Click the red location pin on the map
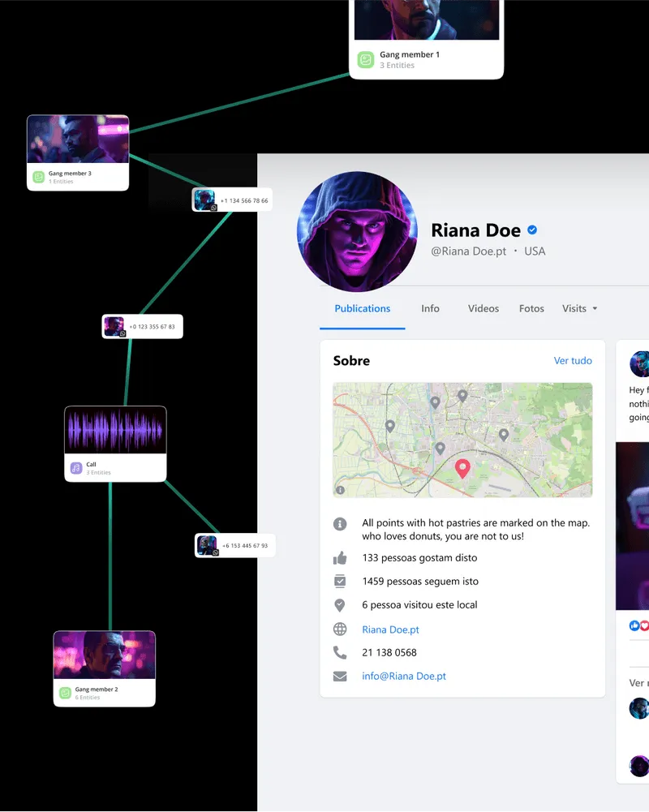Screen dimensions: 649x812 (462, 468)
